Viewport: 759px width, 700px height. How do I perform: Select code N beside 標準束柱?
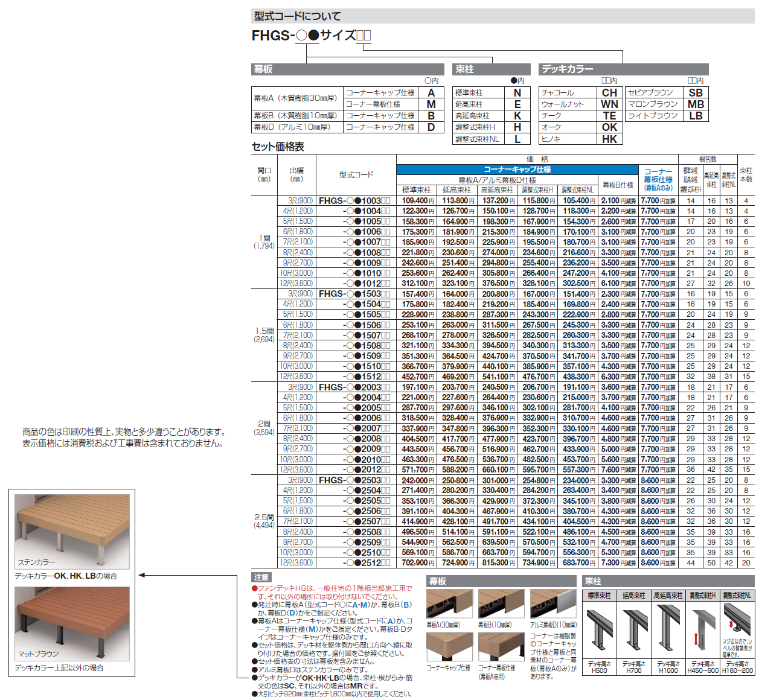(x=517, y=93)
